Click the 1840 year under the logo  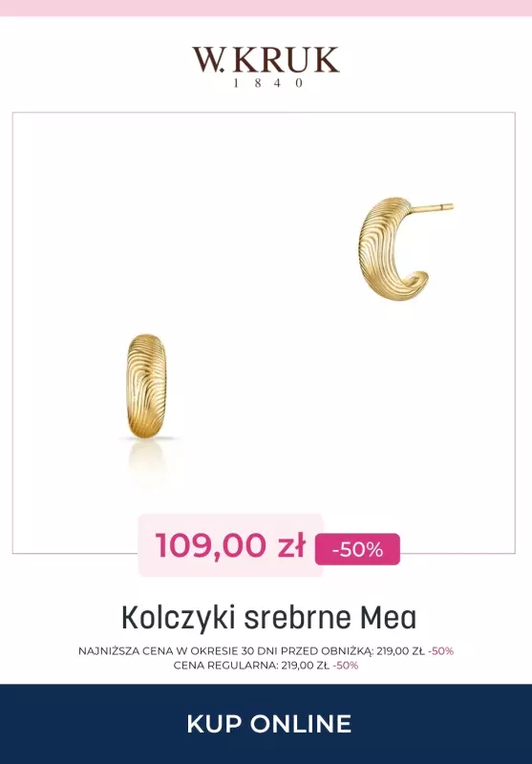point(268,83)
